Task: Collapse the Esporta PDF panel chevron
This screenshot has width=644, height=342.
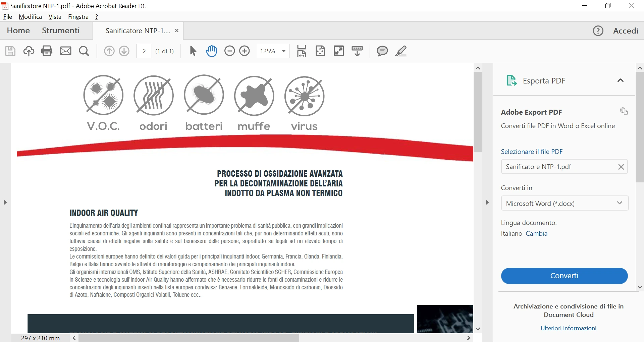Action: [621, 80]
